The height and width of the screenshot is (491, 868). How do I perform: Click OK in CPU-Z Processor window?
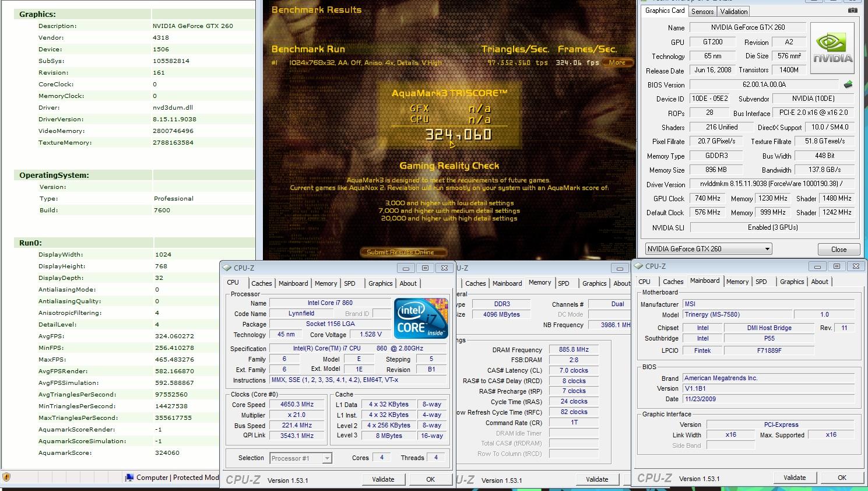(430, 479)
